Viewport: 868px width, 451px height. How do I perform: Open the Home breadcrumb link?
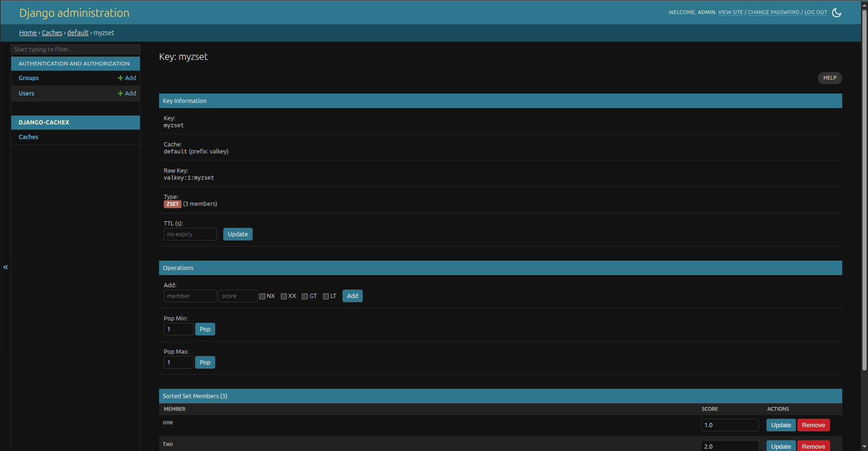coord(28,33)
